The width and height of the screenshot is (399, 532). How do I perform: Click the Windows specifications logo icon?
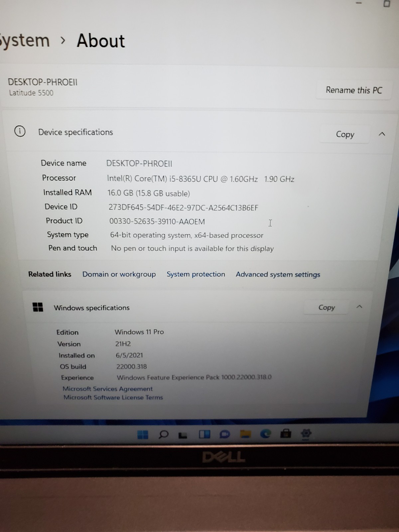pos(38,307)
